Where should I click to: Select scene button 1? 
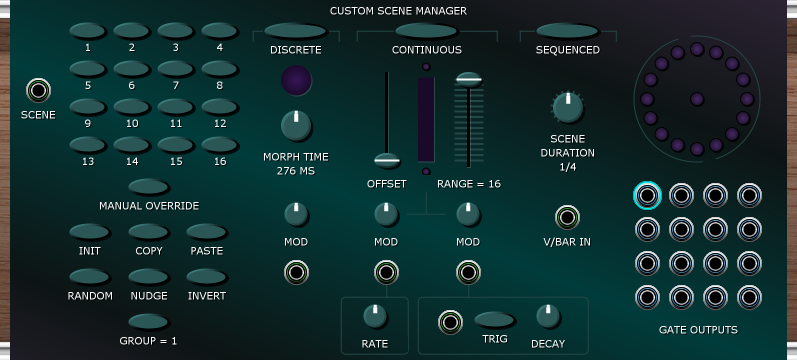pyautogui.click(x=87, y=31)
